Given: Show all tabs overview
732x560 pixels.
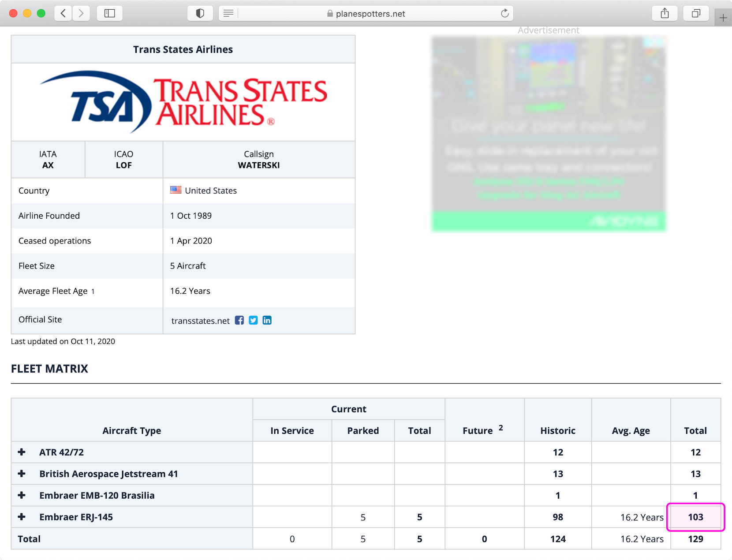Looking at the screenshot, I should [x=696, y=13].
